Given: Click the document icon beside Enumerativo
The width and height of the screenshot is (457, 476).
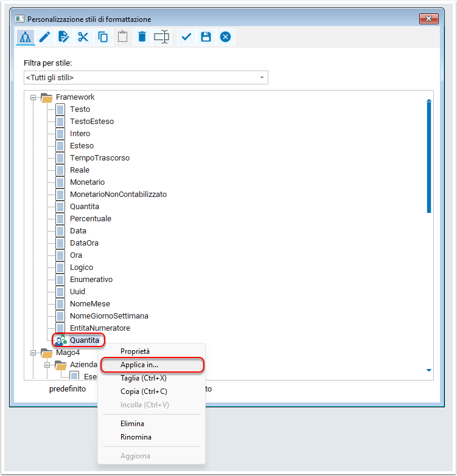Looking at the screenshot, I should (x=60, y=280).
